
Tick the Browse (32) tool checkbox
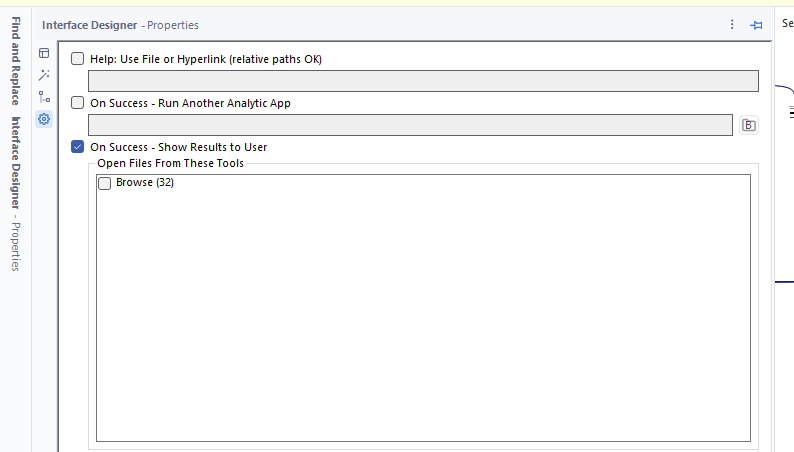click(x=105, y=183)
